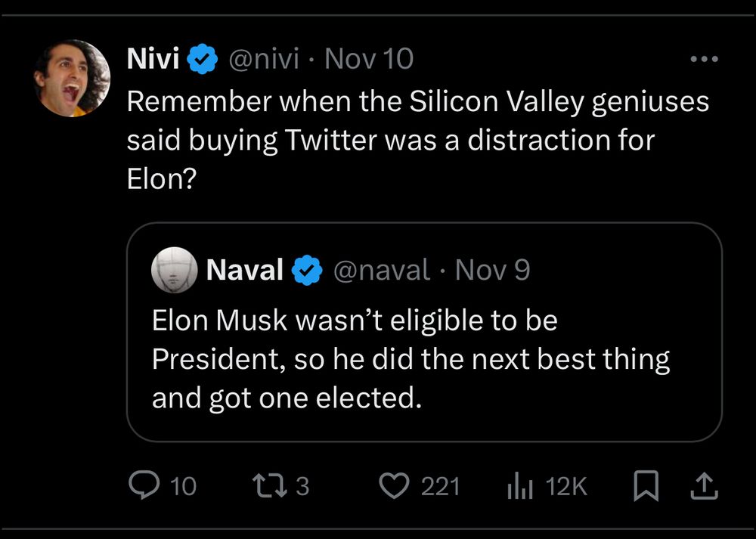The width and height of the screenshot is (756, 539).
Task: Open the Nov 10 timestamp link
Action: [x=369, y=59]
